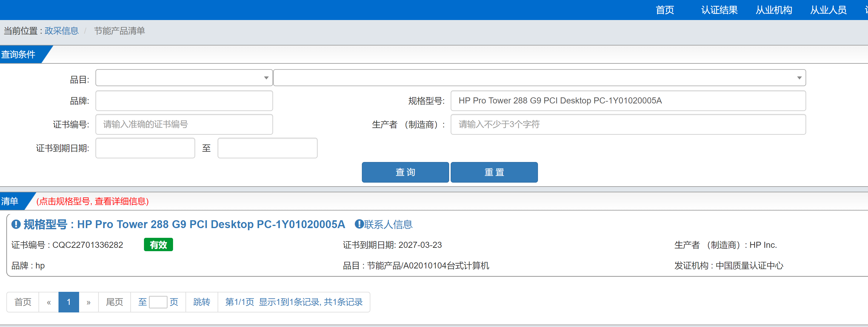Open 从业人员 navigation item
This screenshot has height=327, width=868.
pyautogui.click(x=828, y=10)
